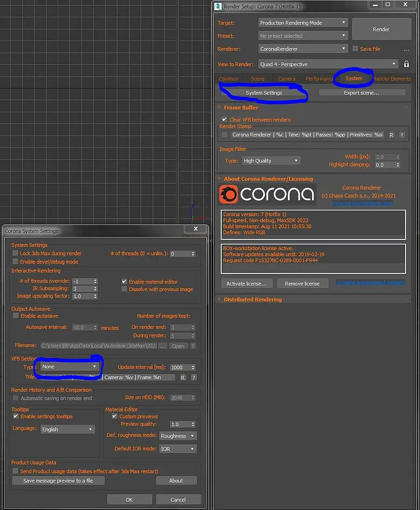The image size is (420, 510).
Task: Toggle Enable material editor checkbox
Action: pos(124,281)
